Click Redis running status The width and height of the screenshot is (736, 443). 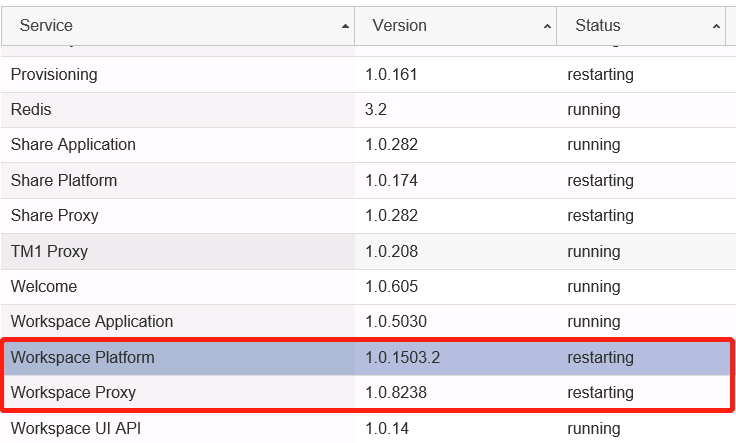594,110
